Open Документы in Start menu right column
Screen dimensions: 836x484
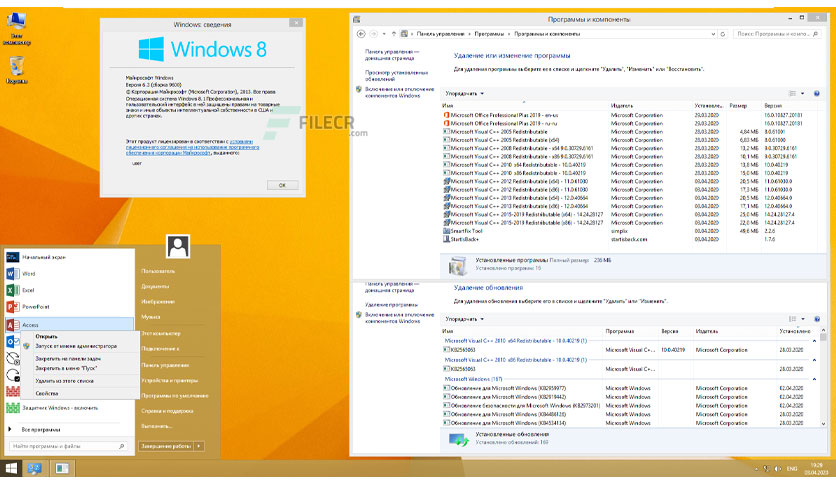(155, 286)
